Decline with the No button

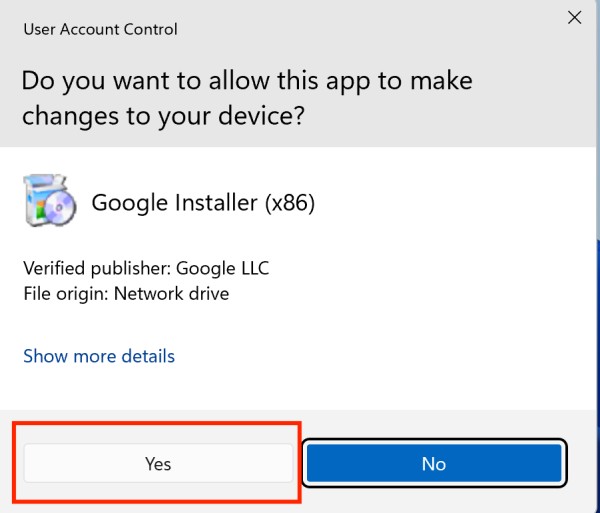click(434, 463)
